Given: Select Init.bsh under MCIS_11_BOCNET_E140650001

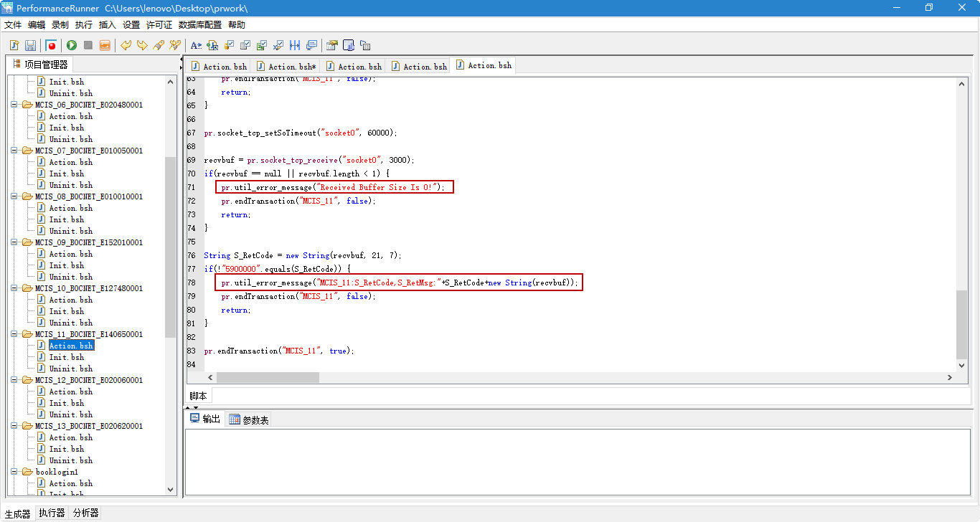Looking at the screenshot, I should point(66,357).
